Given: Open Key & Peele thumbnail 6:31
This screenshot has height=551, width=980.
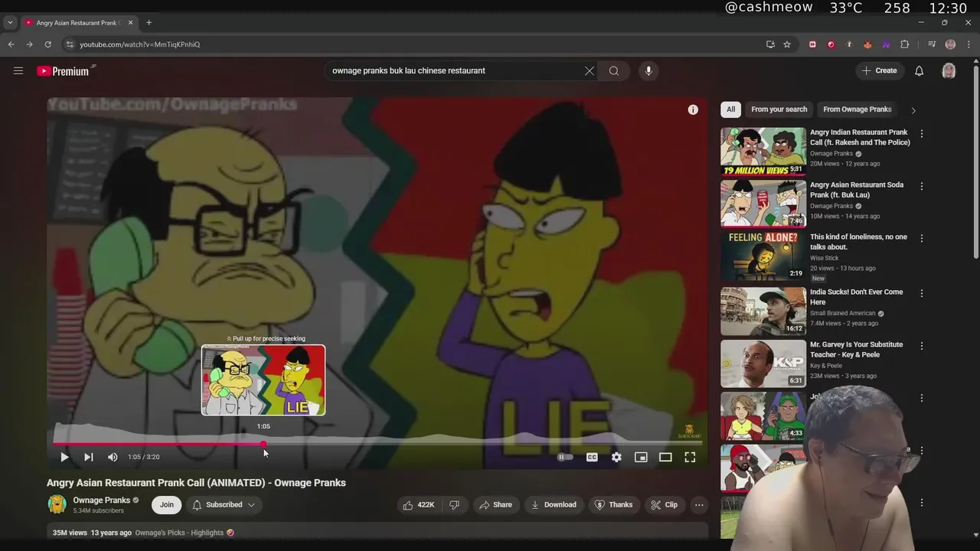Looking at the screenshot, I should pyautogui.click(x=763, y=364).
